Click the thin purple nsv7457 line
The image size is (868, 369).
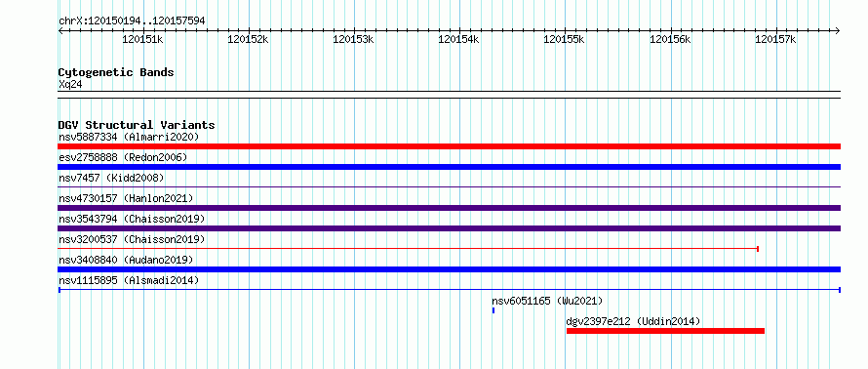pyautogui.click(x=449, y=187)
